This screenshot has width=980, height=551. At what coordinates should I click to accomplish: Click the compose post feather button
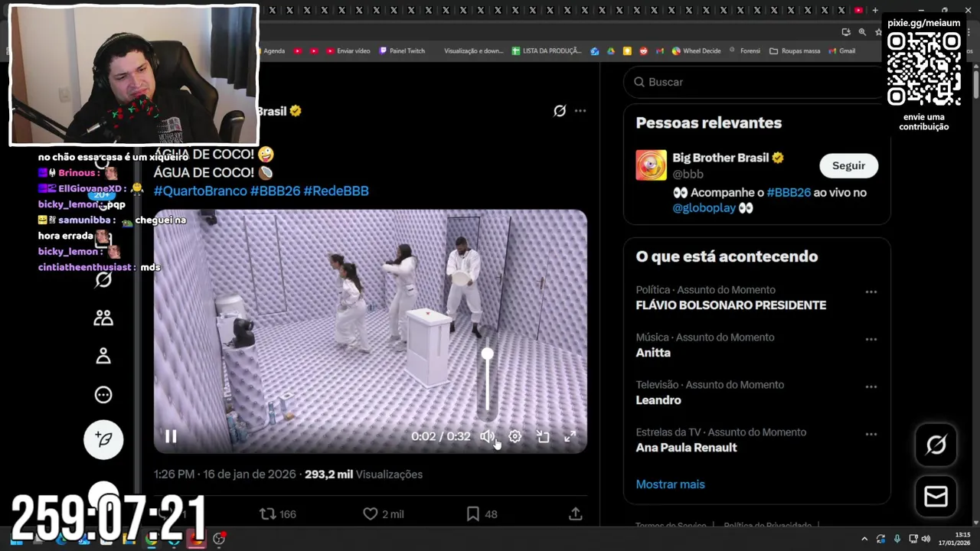coord(103,439)
